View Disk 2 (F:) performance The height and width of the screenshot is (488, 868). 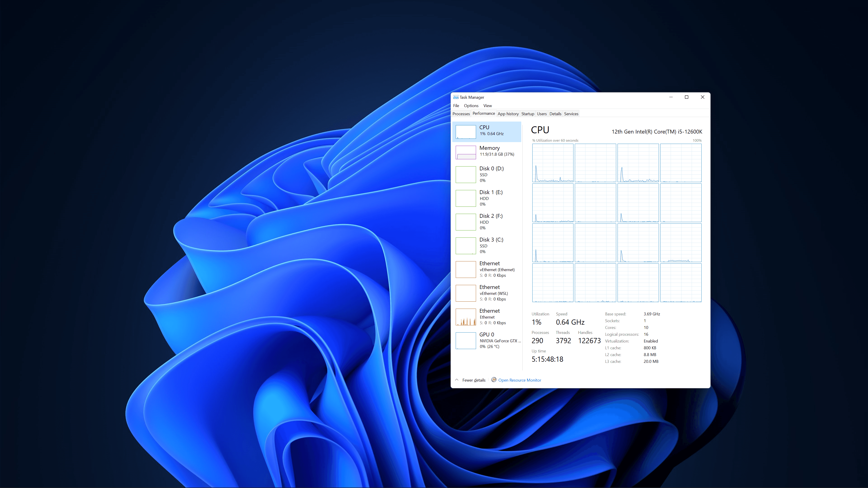(x=488, y=222)
